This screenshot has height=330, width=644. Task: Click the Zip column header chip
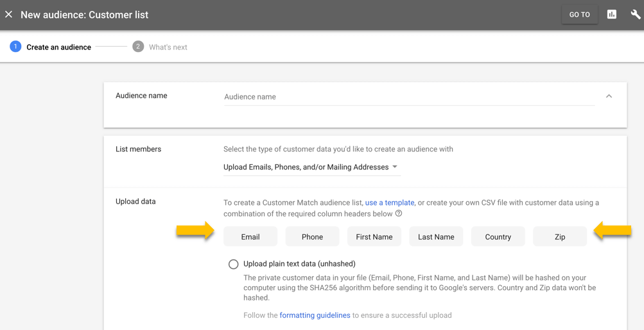click(x=560, y=237)
